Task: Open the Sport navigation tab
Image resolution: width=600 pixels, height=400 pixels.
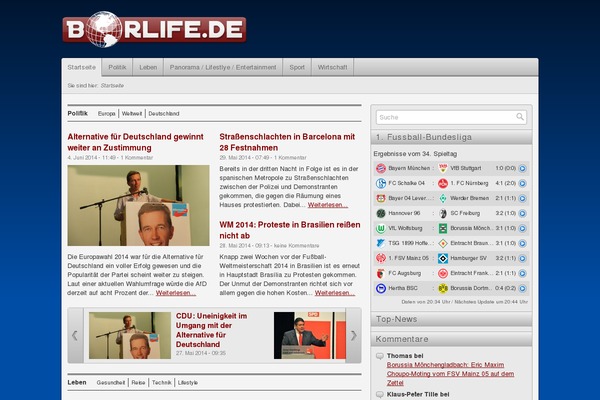Action: click(x=297, y=67)
